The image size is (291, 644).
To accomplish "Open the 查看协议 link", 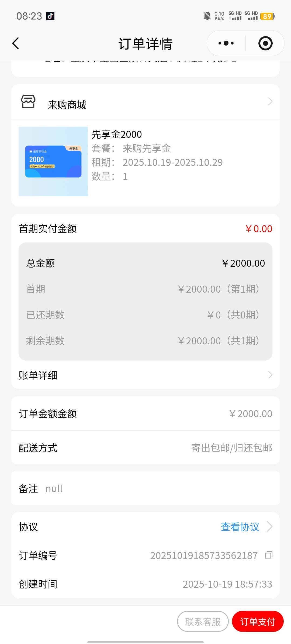I will [240, 527].
